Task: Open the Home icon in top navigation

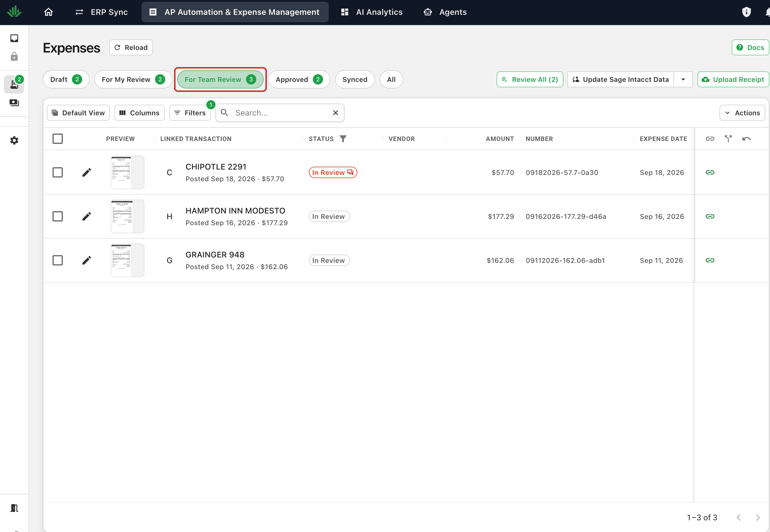Action: click(x=48, y=12)
